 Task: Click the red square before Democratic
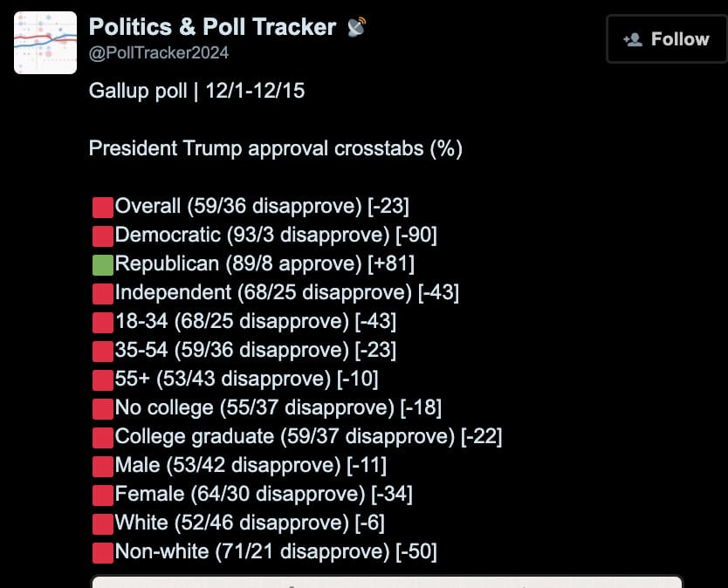pyautogui.click(x=103, y=236)
